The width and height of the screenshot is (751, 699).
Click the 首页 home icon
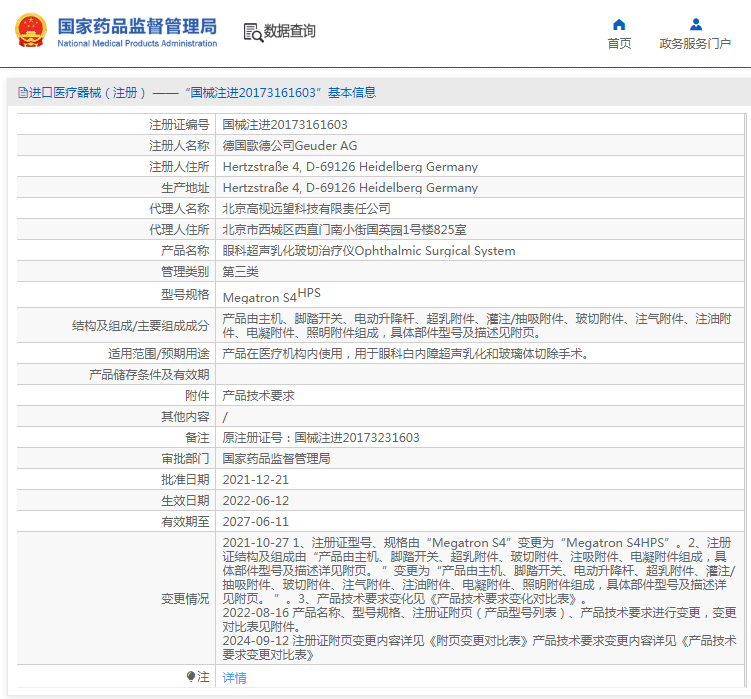point(619,24)
